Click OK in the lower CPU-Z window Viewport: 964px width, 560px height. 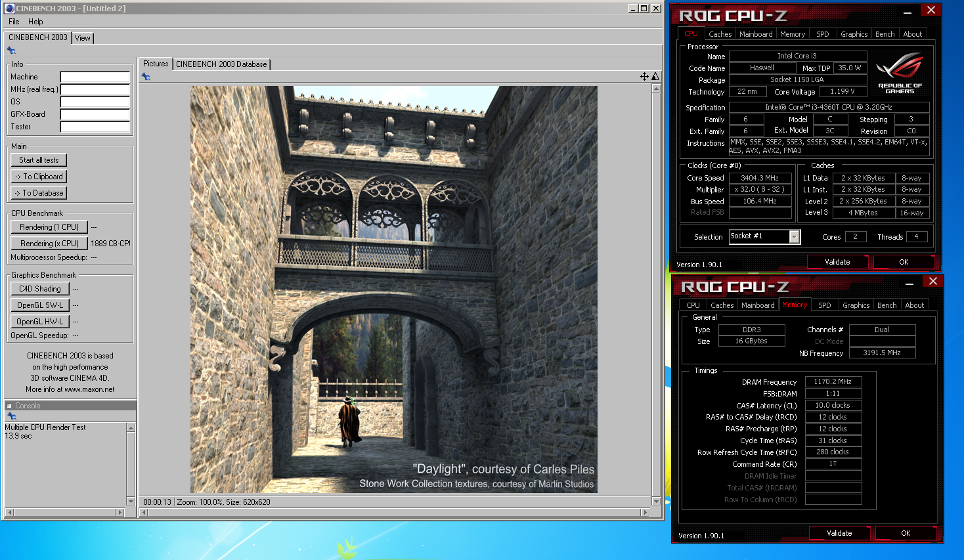906,533
